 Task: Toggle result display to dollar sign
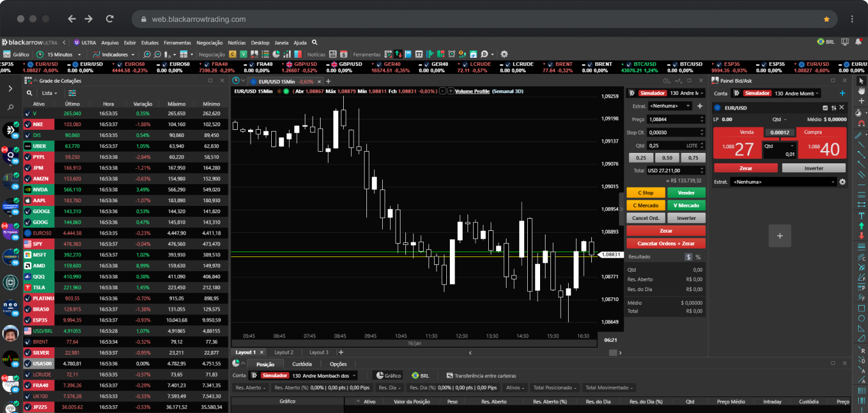(x=688, y=257)
